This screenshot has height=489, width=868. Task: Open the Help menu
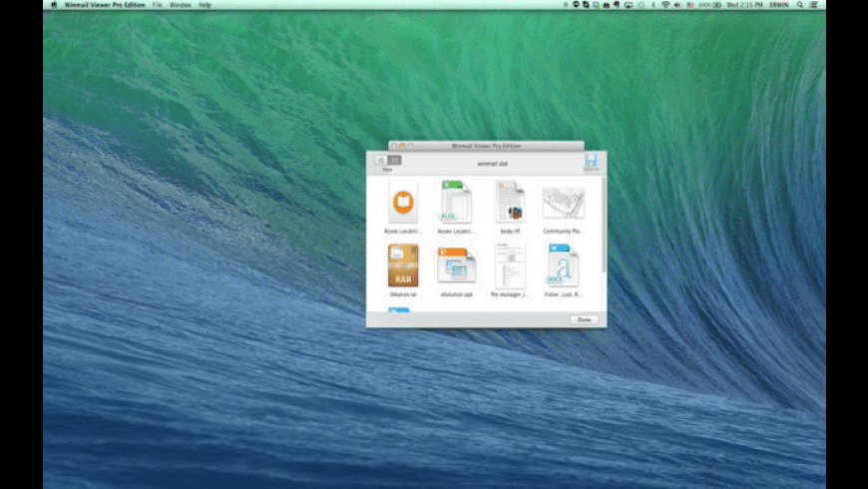(205, 5)
